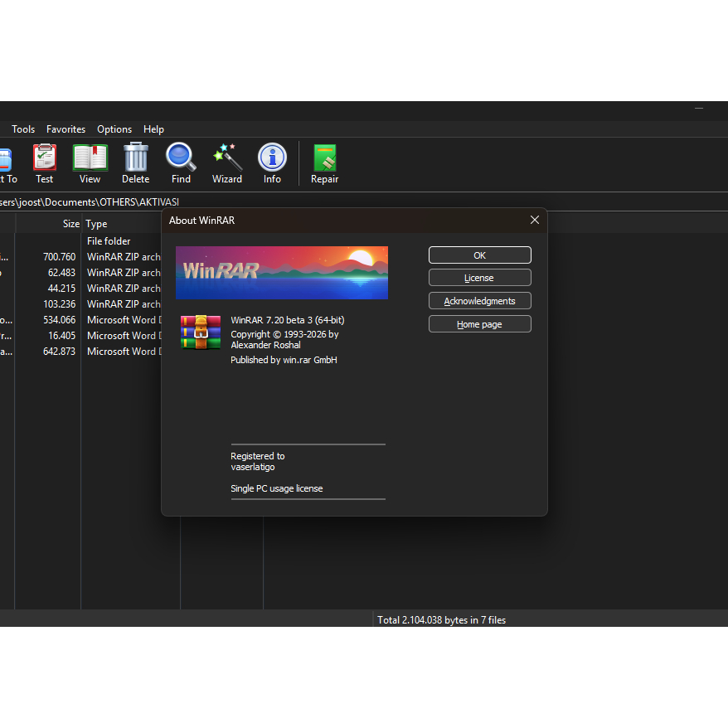Select the file sized 642.873
The image size is (728, 728).
tap(80, 352)
